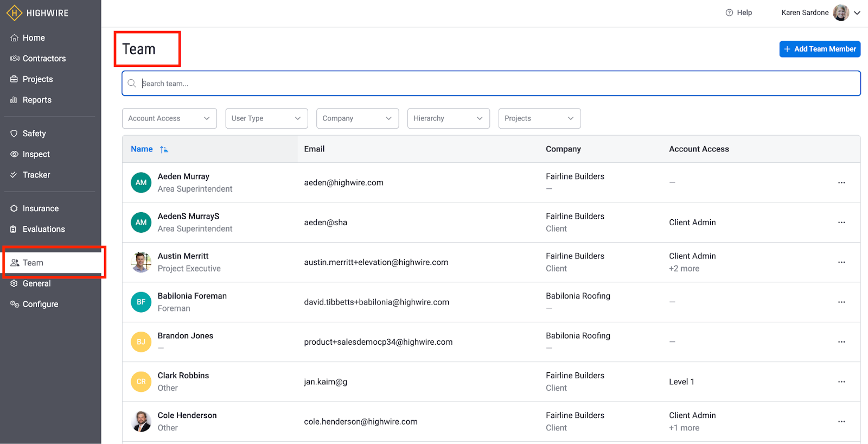
Task: Click Karen Sardone user name
Action: [805, 12]
